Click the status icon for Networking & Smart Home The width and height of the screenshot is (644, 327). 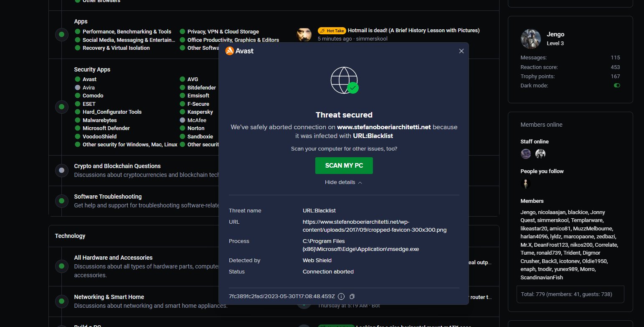pos(62,301)
